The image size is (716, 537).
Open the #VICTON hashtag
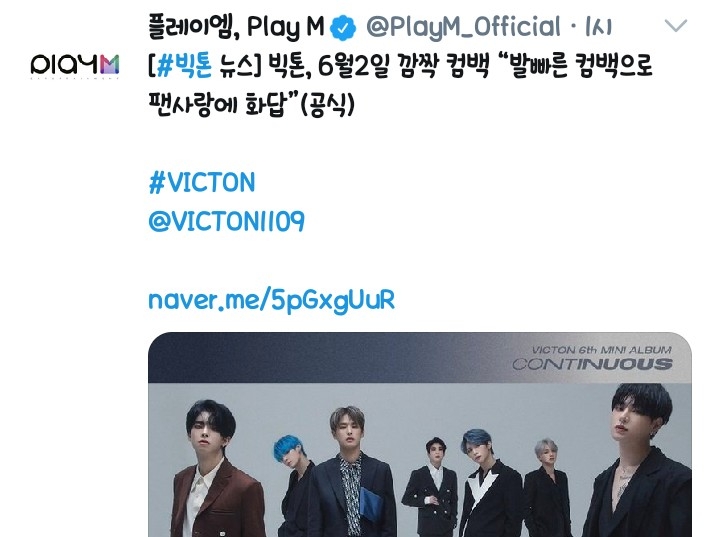click(x=202, y=183)
